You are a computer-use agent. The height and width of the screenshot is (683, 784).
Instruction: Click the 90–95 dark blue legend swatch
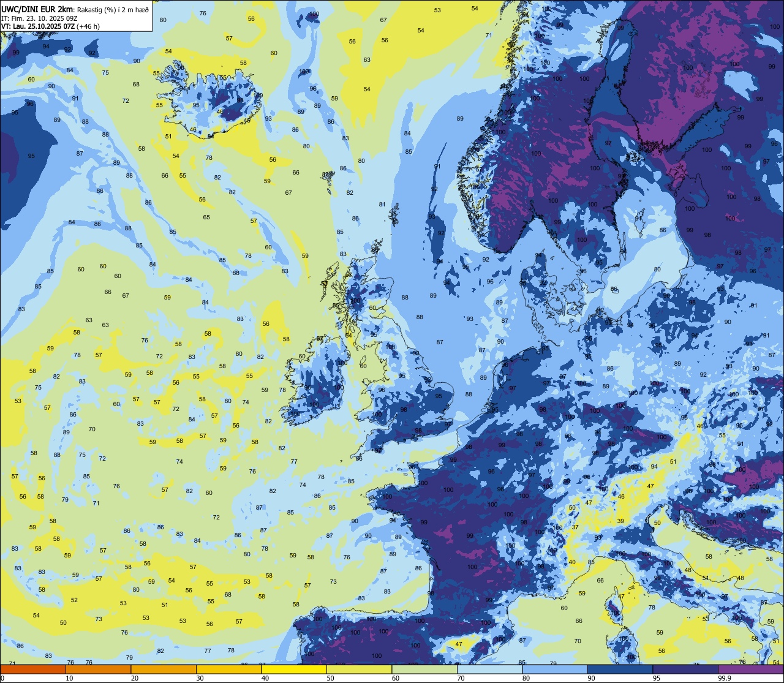(620, 669)
